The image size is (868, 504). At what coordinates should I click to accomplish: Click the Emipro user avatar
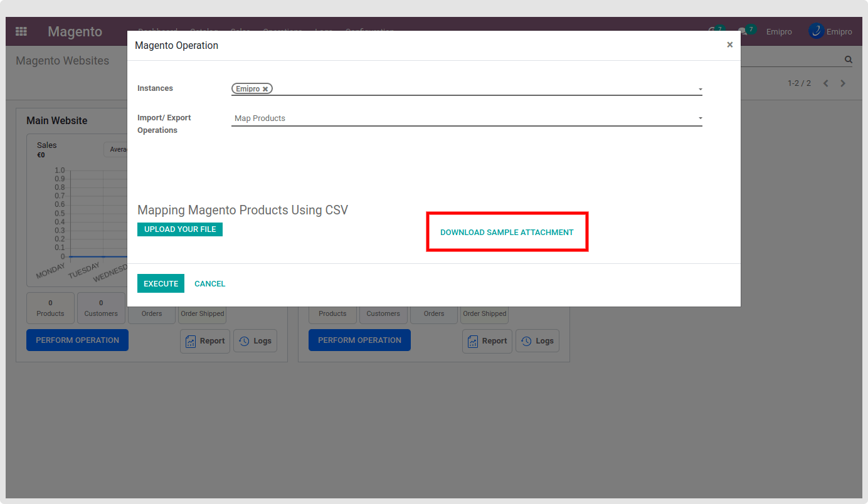[816, 31]
